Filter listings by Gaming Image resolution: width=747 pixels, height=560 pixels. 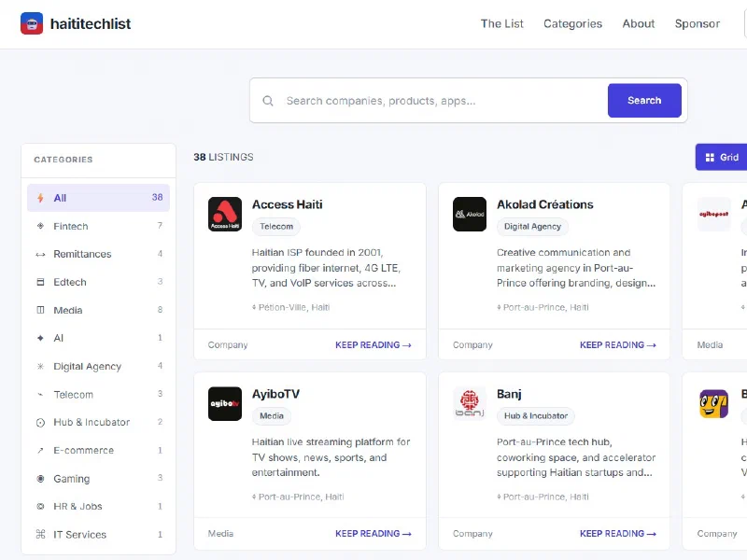(x=99, y=479)
